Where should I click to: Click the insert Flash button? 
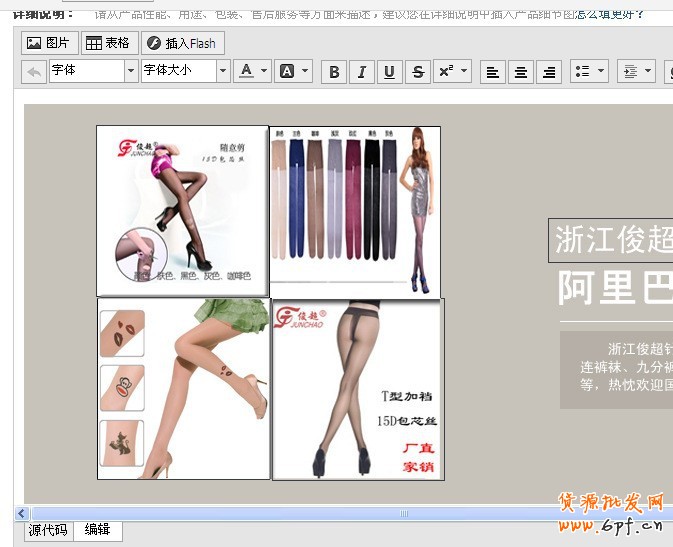(182, 43)
